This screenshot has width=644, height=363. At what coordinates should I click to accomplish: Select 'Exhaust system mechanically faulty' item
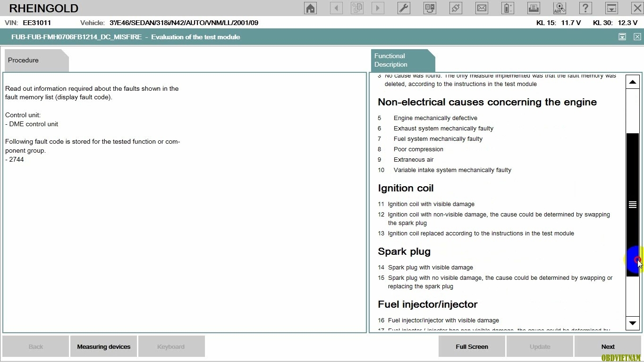(443, 129)
